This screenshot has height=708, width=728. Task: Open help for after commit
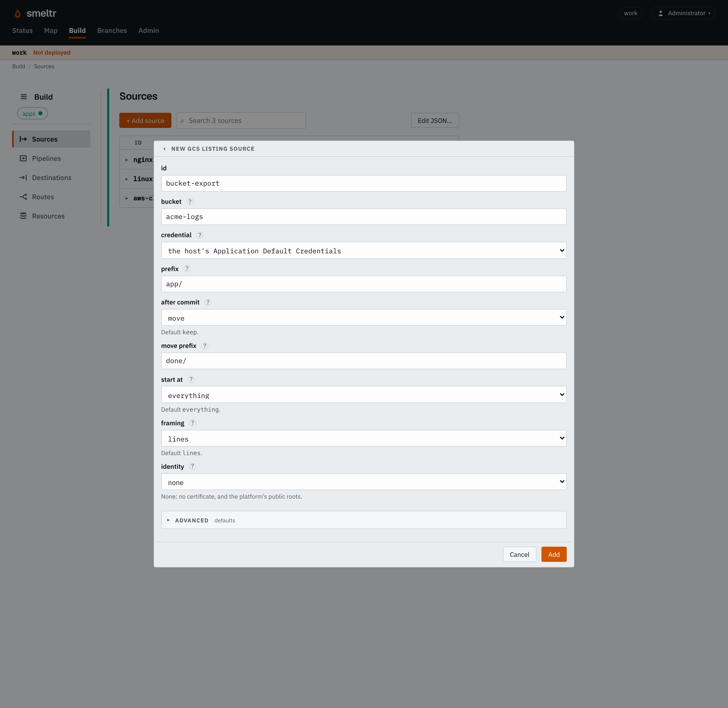coord(208,302)
